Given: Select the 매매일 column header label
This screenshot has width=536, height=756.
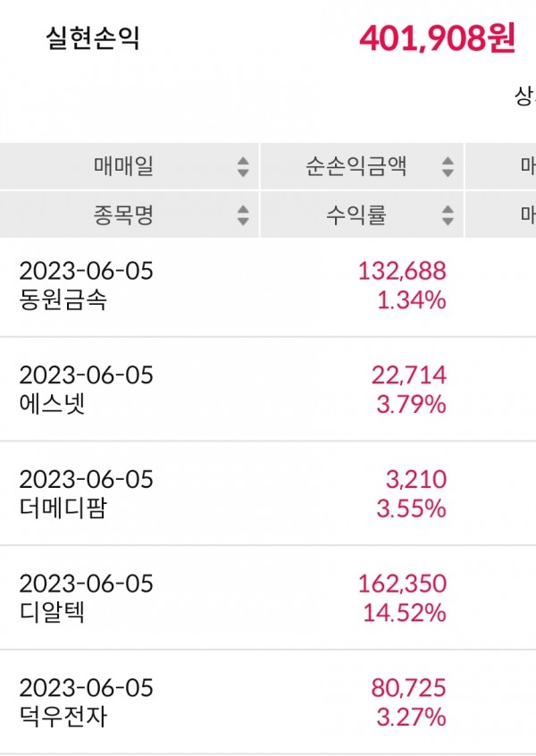Looking at the screenshot, I should click(x=123, y=166).
